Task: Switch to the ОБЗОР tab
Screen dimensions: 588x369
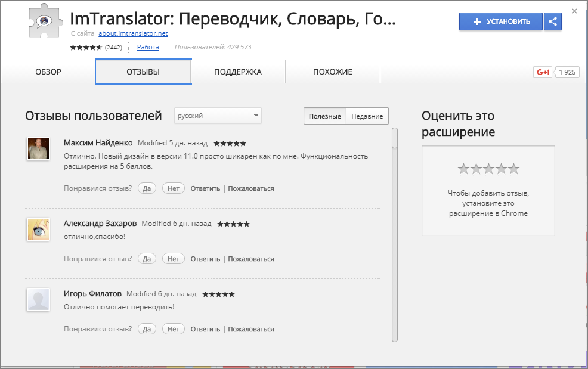Action: click(48, 71)
